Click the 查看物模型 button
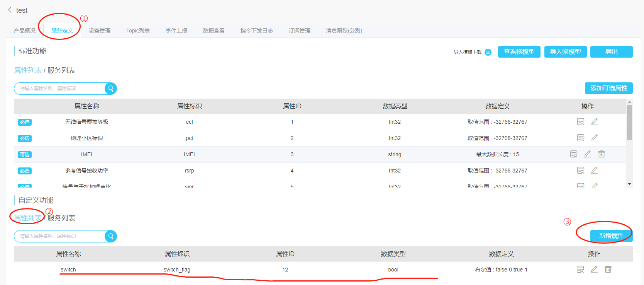This screenshot has width=644, height=285. coord(519,52)
